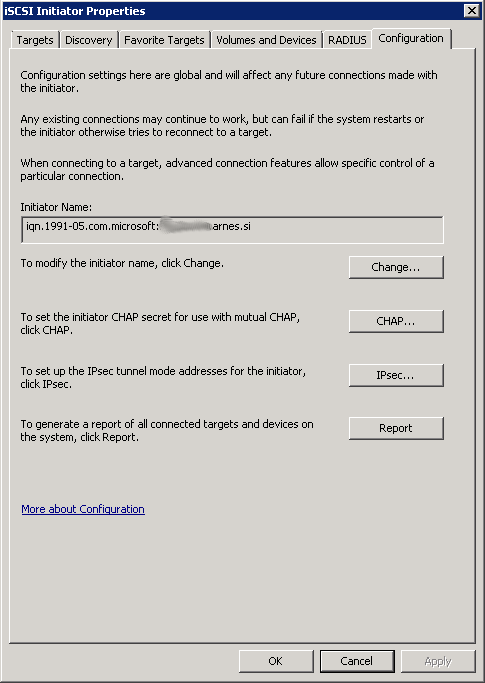Switch to the Targets tab
The height and width of the screenshot is (683, 485).
[35, 40]
